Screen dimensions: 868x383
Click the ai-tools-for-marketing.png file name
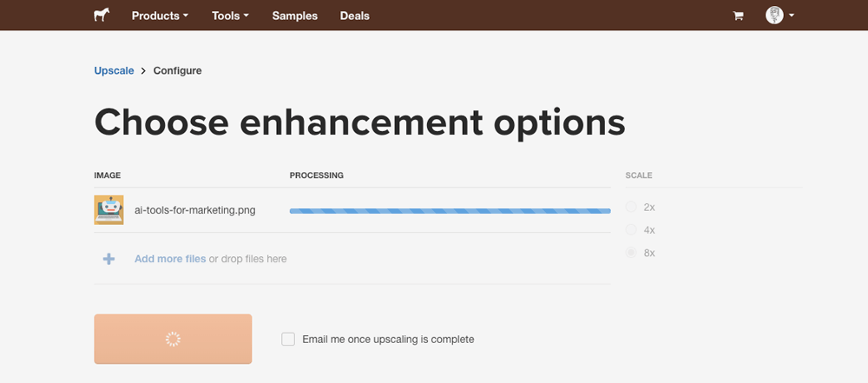(x=194, y=210)
